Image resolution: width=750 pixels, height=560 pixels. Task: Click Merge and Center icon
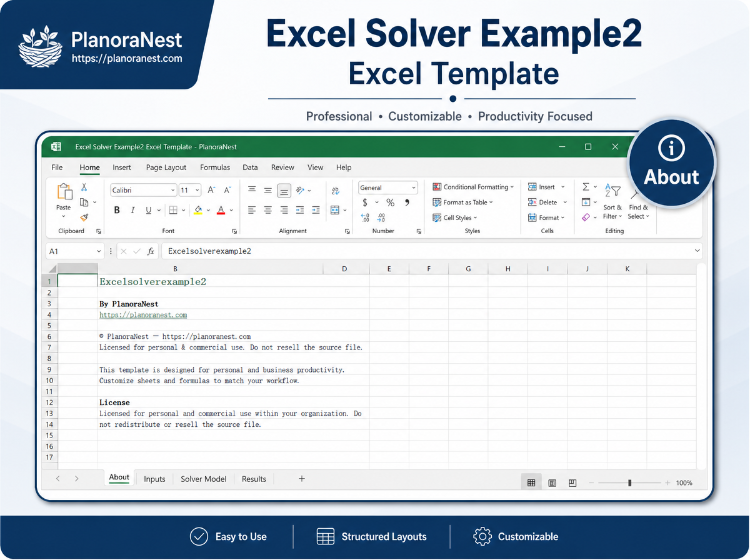click(335, 211)
